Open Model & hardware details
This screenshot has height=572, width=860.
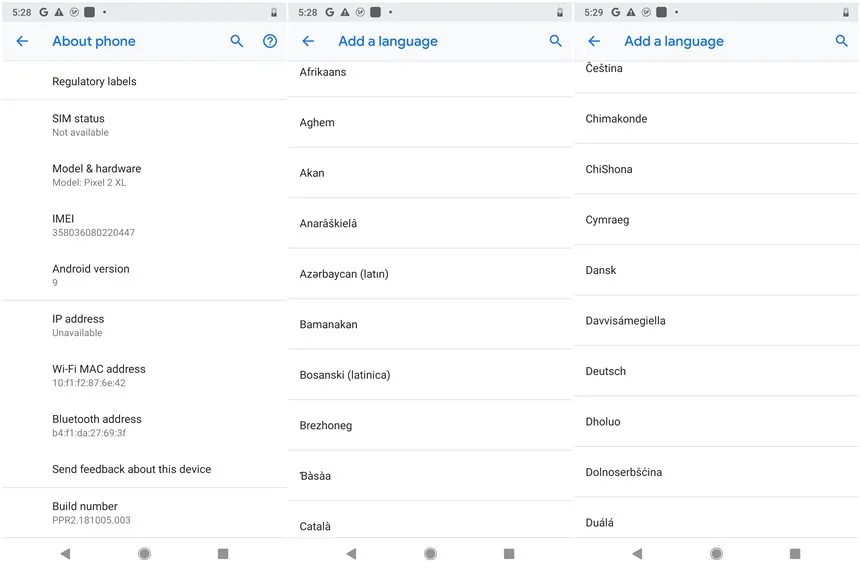[144, 175]
